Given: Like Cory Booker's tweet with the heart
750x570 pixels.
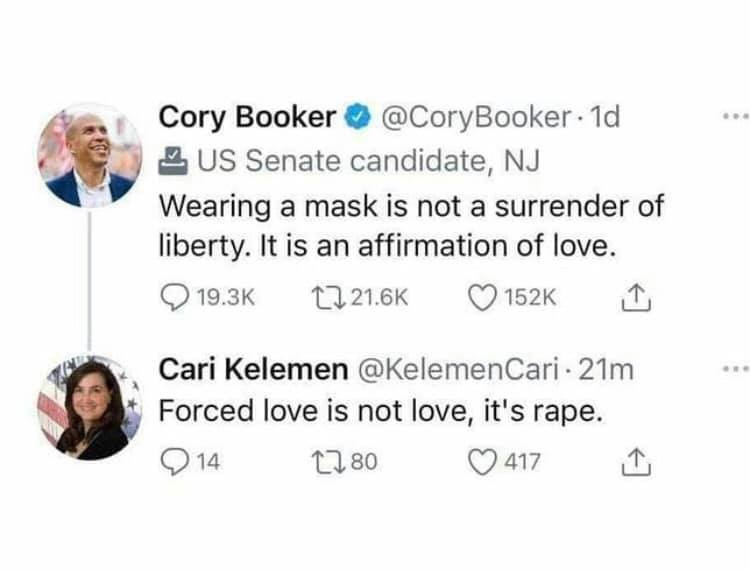Looking at the screenshot, I should click(483, 297).
